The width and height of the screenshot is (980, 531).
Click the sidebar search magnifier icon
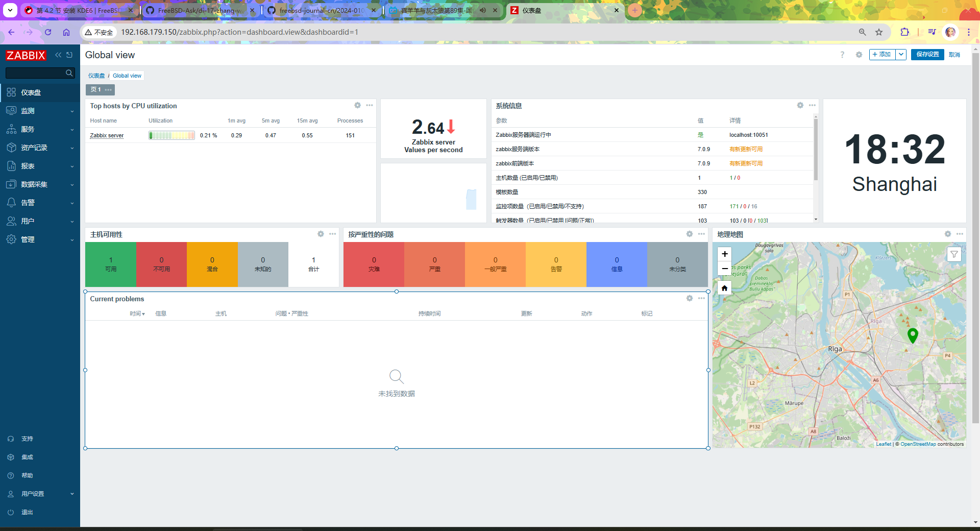tap(69, 73)
